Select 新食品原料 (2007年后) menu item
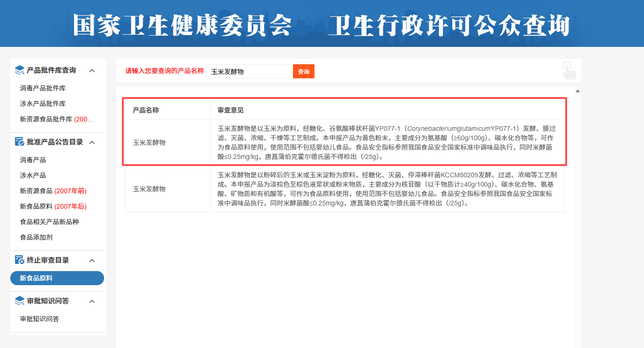Screen dimensions: 644x348 (53, 206)
